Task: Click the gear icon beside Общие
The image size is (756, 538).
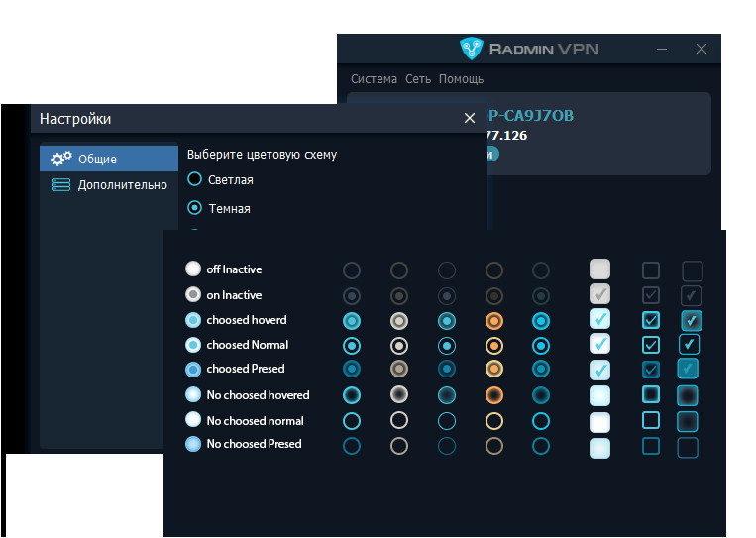Action: pyautogui.click(x=61, y=159)
